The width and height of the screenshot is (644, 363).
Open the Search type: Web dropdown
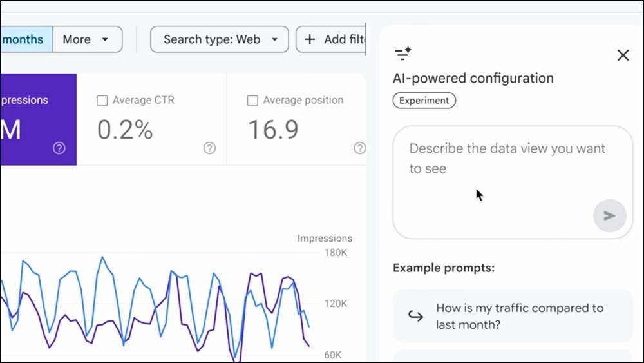click(x=220, y=39)
